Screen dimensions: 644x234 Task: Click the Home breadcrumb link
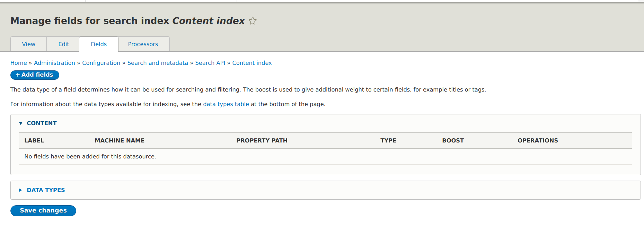[19, 63]
